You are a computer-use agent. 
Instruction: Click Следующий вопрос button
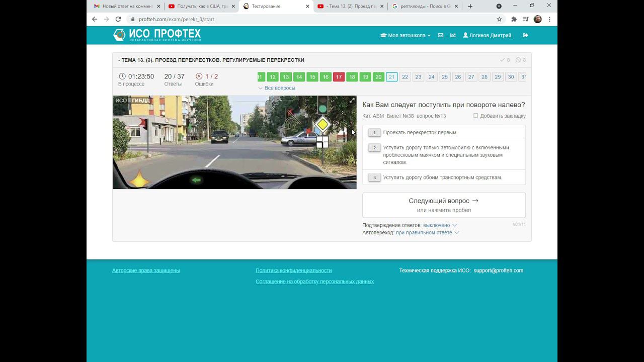(x=444, y=205)
